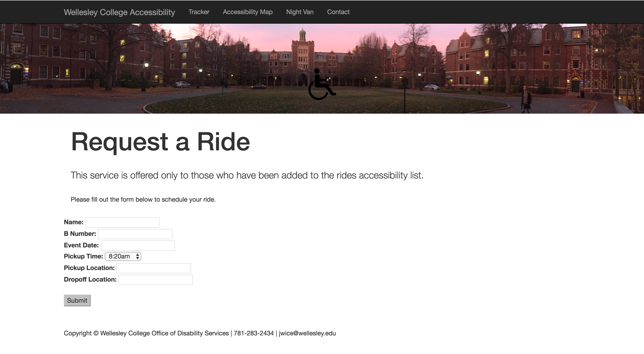The image size is (644, 354).
Task: Open the Wellesley College Accessibility home link
Action: coord(119,12)
